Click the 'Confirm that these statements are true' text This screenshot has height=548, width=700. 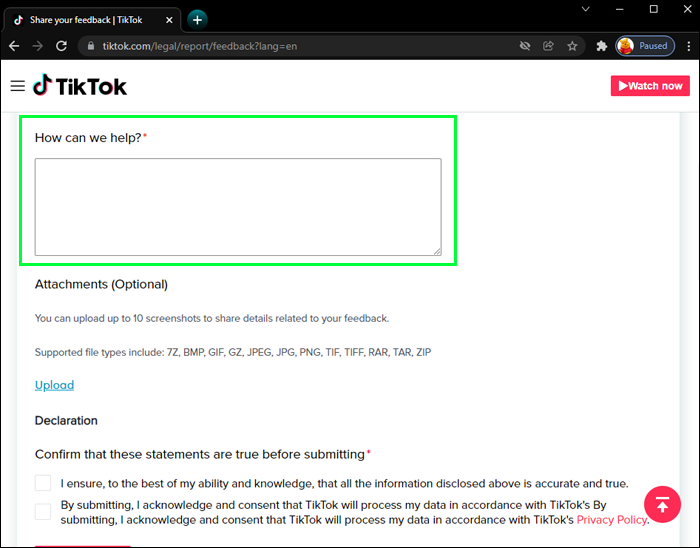(200, 454)
